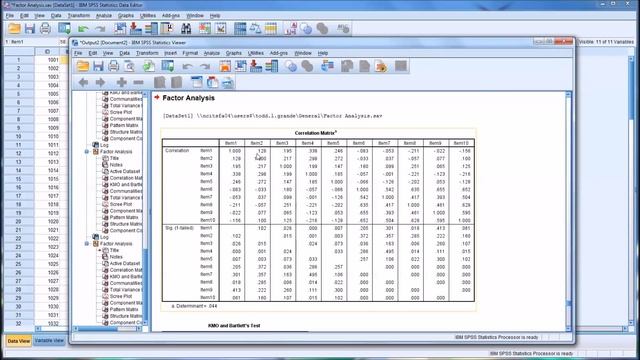This screenshot has height=360, width=640.
Task: Weight Cases scale icon in Data Editor
Action: tap(256, 28)
